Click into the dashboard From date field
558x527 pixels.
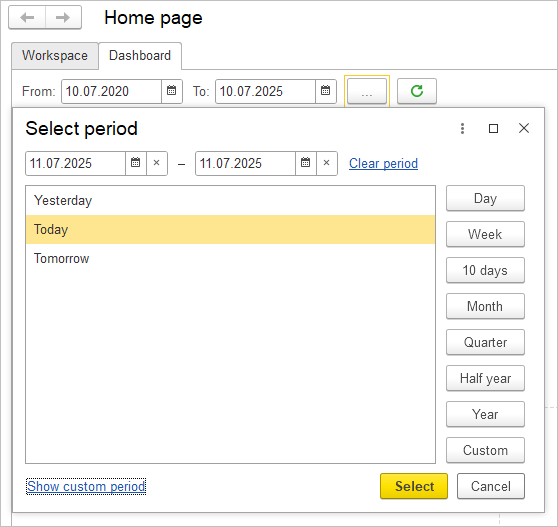(x=111, y=91)
